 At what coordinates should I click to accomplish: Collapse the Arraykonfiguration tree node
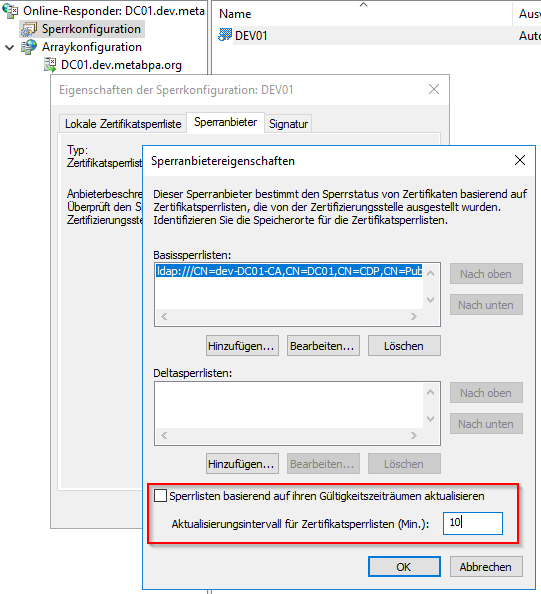point(9,47)
